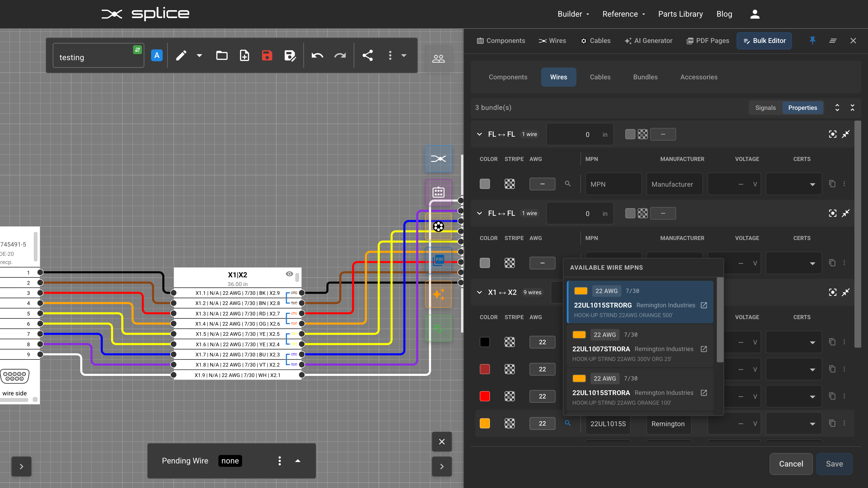868x488 pixels.
Task: Pin the side panel open
Action: pos(812,40)
